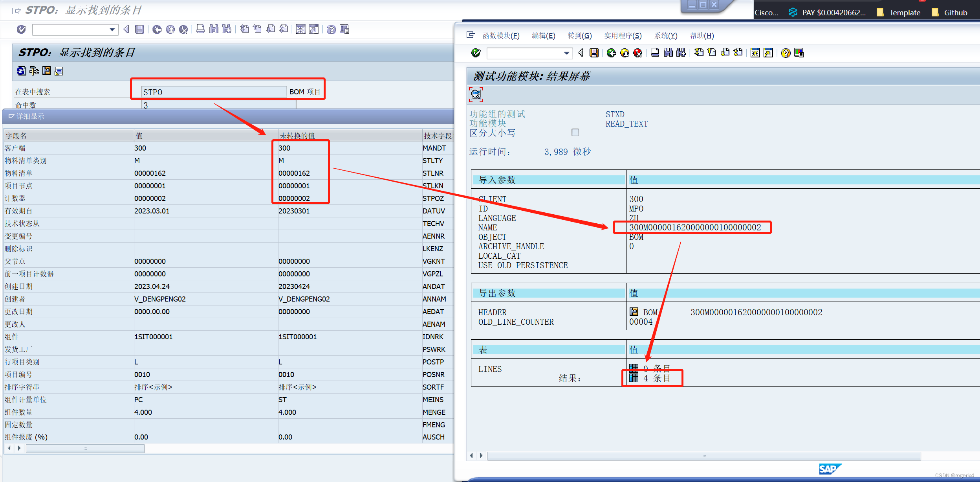This screenshot has height=482, width=980.
Task: Click red Cancel icon in function module test window
Action: click(x=638, y=53)
